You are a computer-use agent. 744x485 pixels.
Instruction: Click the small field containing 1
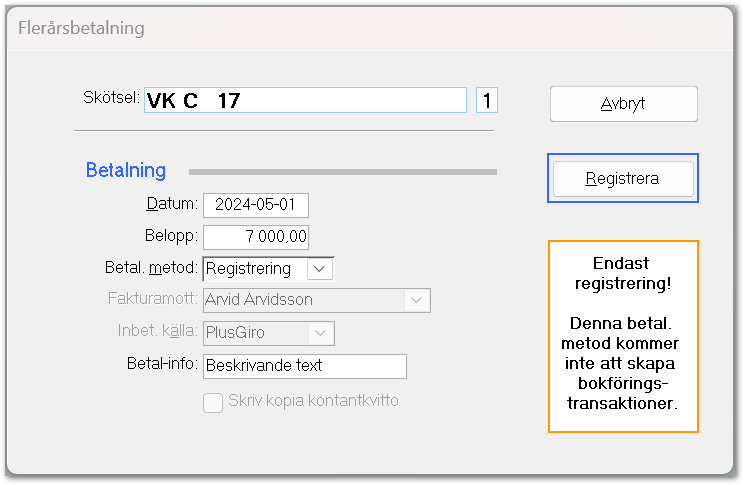(487, 100)
